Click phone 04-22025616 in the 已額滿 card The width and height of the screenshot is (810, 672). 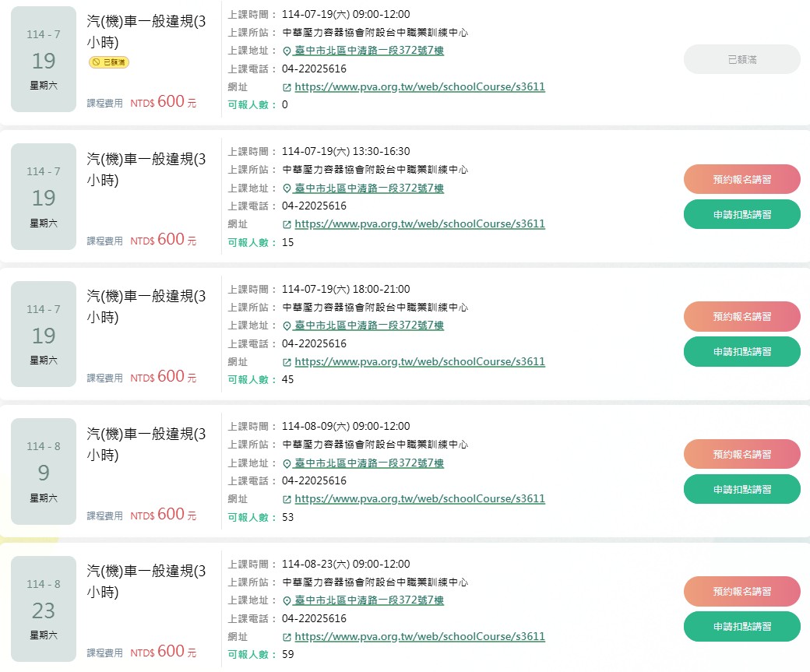click(x=314, y=69)
